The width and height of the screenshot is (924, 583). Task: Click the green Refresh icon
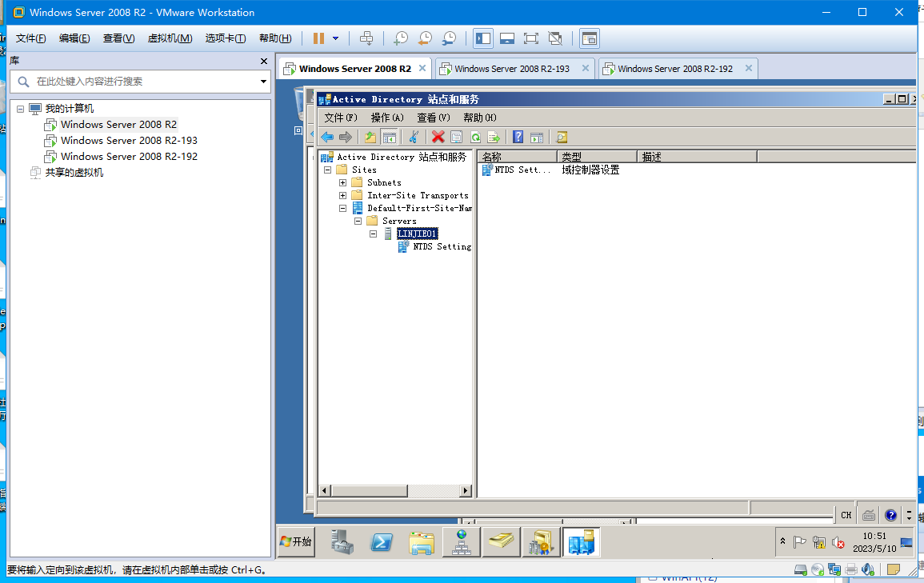pos(475,138)
